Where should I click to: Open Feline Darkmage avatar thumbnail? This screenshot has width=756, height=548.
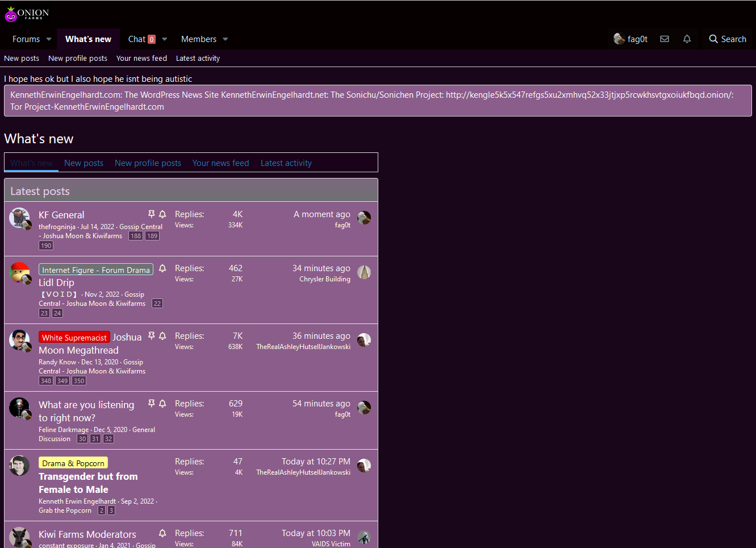coord(19,408)
